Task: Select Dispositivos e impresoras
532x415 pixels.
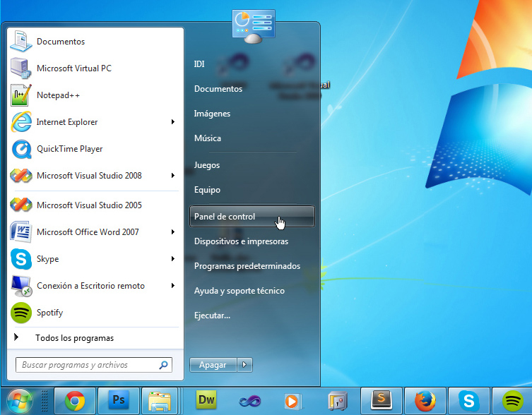Action: point(241,241)
